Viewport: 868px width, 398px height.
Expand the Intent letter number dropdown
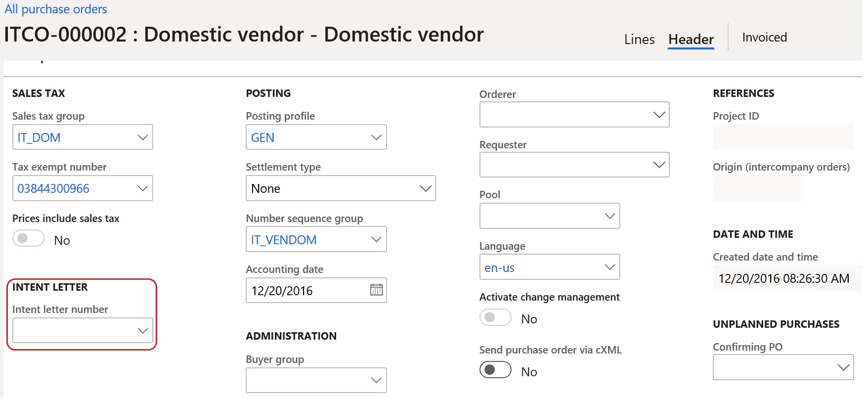pos(142,330)
